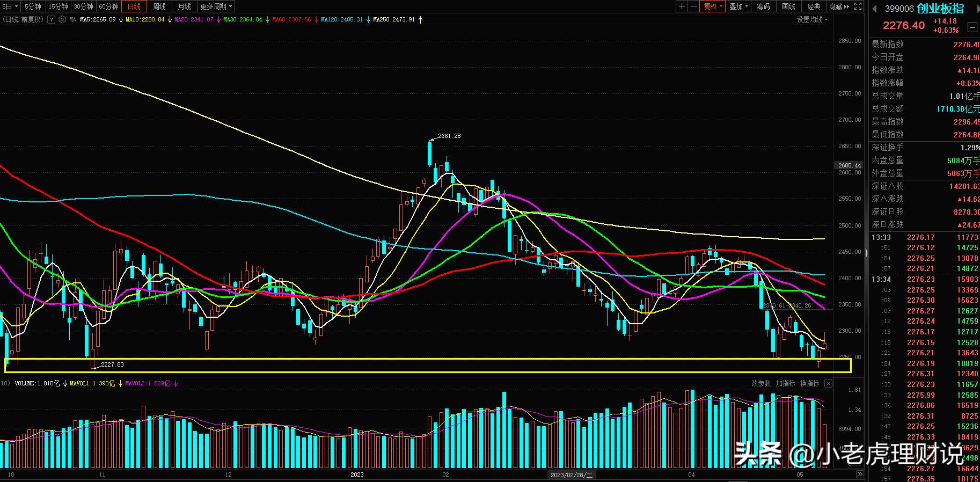The width and height of the screenshot is (980, 482).
Task: Click the 2661.28 high price label
Action: 449,136
